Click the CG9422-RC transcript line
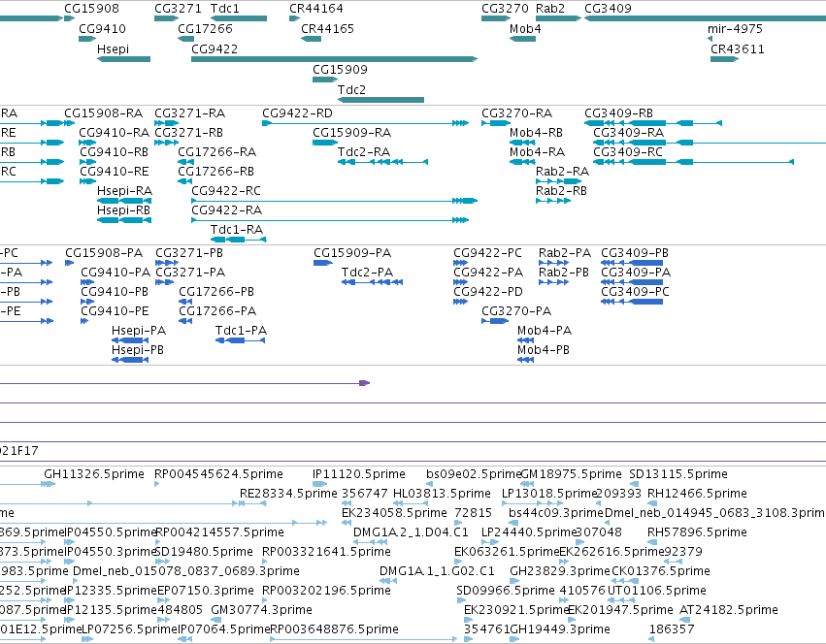826x644 pixels. [x=334, y=201]
